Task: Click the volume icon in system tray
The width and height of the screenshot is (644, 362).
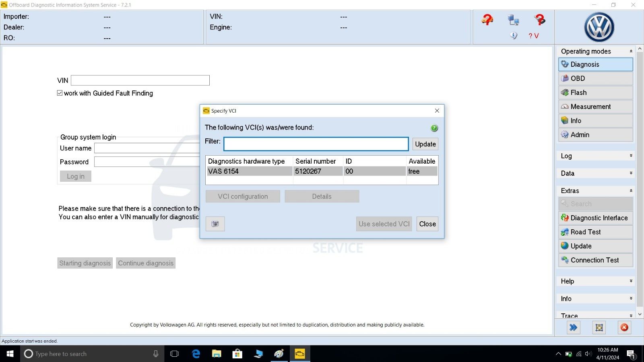Action: point(588,354)
